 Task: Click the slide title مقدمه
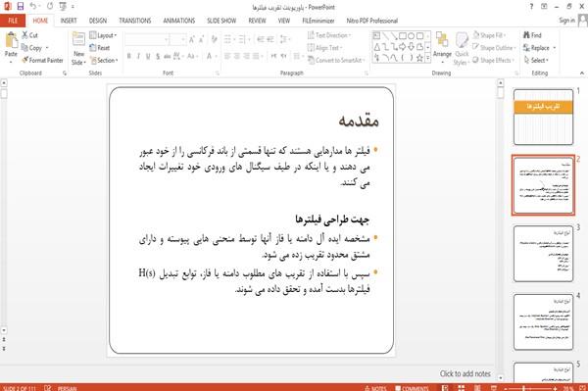point(359,121)
